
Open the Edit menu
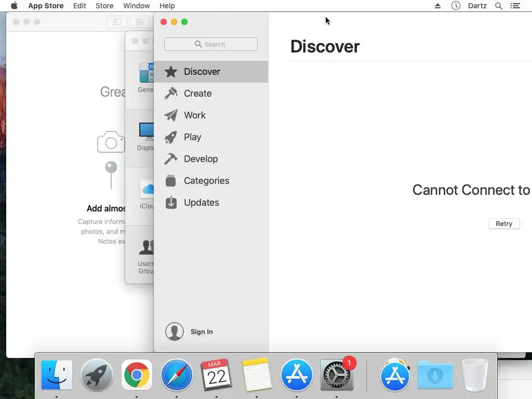tap(79, 6)
